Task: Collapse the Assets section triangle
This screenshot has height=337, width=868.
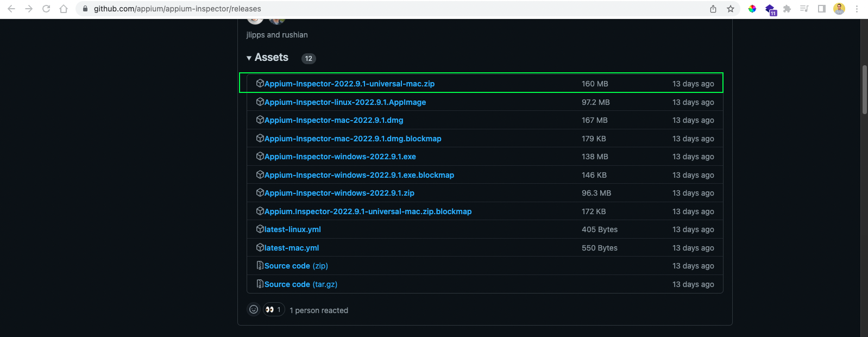Action: pyautogui.click(x=249, y=58)
